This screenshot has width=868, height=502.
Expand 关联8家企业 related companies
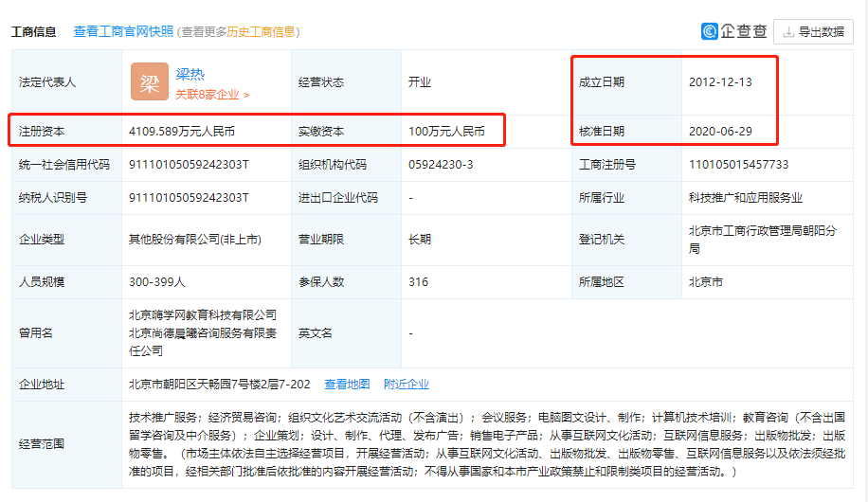[x=212, y=95]
